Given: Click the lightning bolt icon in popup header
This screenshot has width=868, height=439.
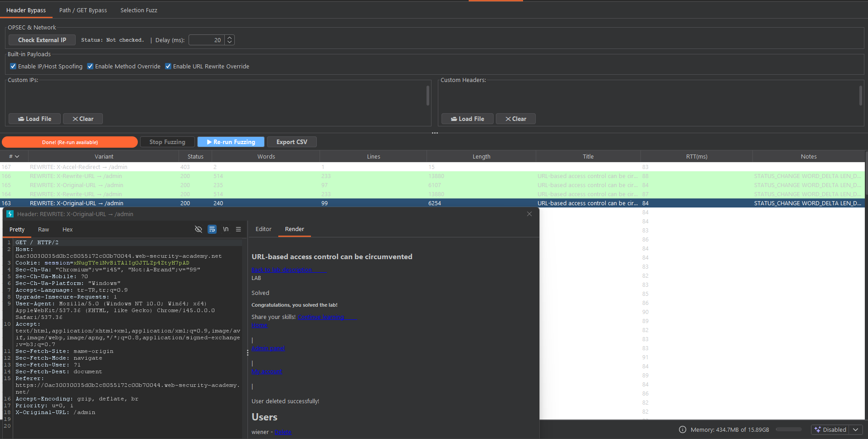Looking at the screenshot, I should point(10,214).
